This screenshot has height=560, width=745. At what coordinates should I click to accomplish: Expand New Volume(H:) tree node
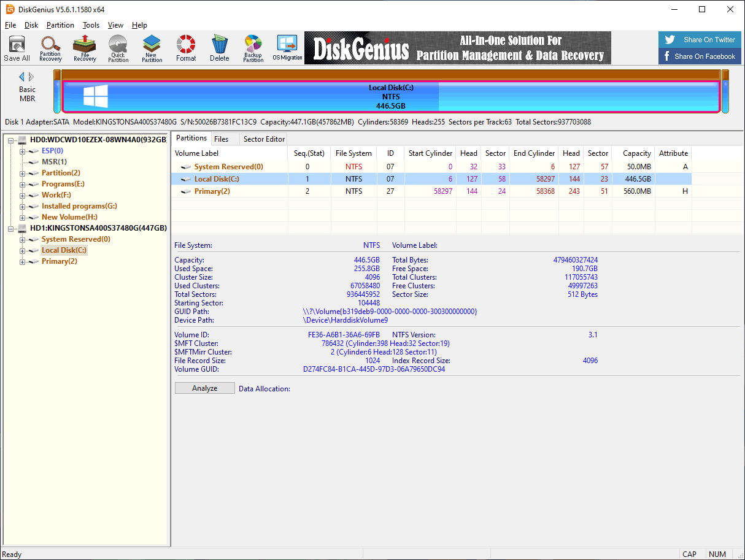pos(23,217)
